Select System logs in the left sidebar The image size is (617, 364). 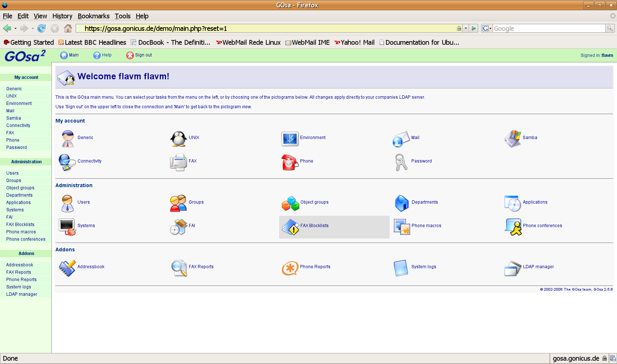tap(19, 287)
